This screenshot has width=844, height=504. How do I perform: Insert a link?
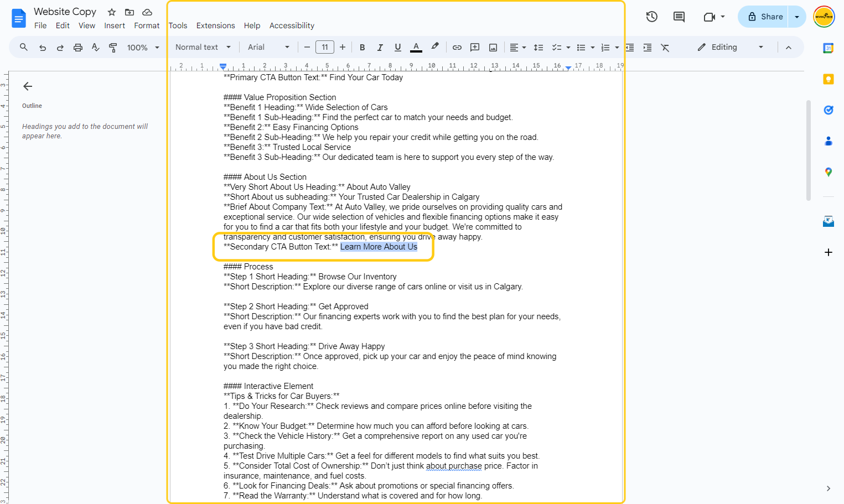(x=457, y=48)
